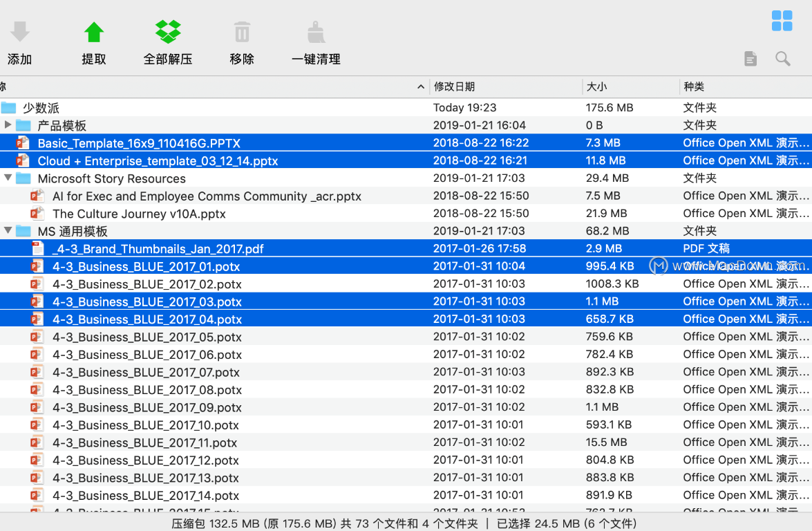Select _4-3_Brand_Thumbnails_Jan_2017.pdf file name
The width and height of the screenshot is (812, 531).
(x=158, y=249)
